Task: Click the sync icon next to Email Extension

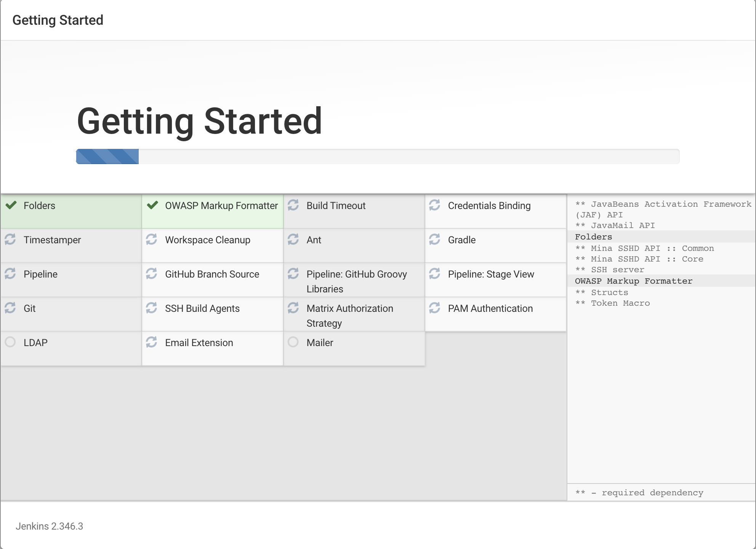Action: coord(152,342)
